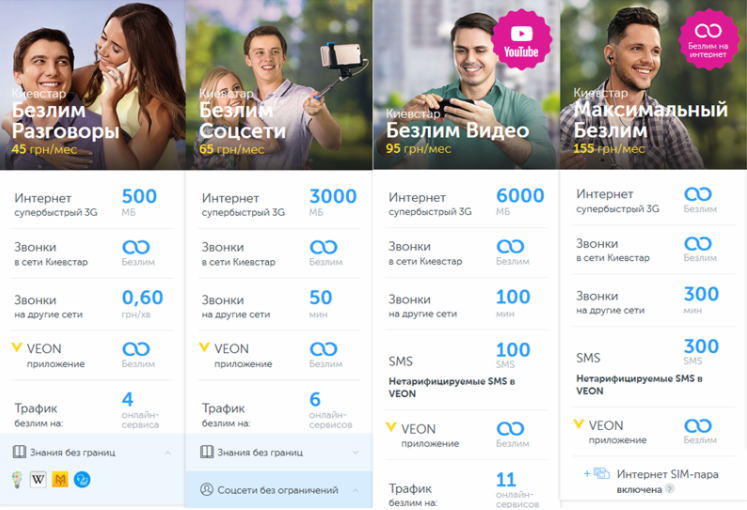This screenshot has width=747, height=510.
Task: Open the Безлим Разговоры tariff title
Action: tap(65, 120)
